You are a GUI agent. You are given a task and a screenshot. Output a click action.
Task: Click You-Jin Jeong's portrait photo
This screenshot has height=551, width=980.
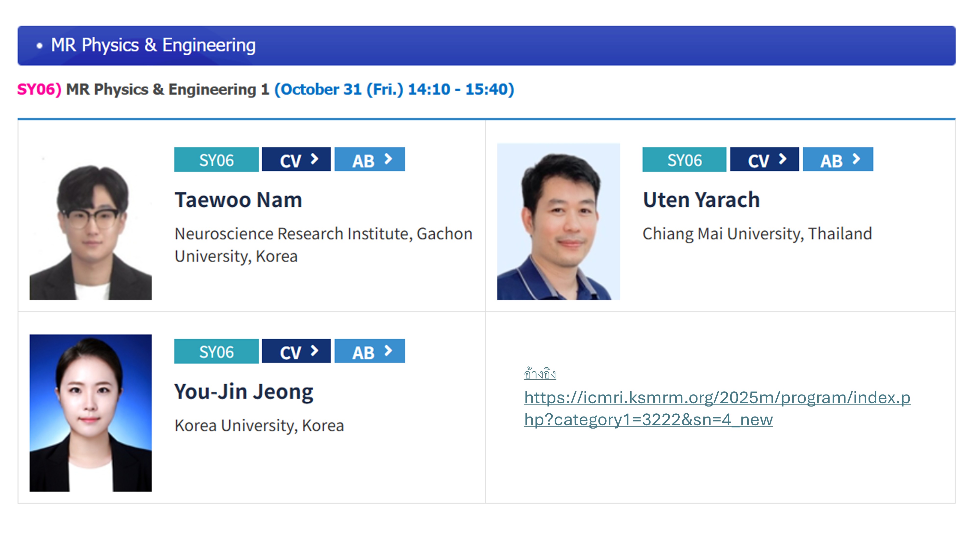91,413
